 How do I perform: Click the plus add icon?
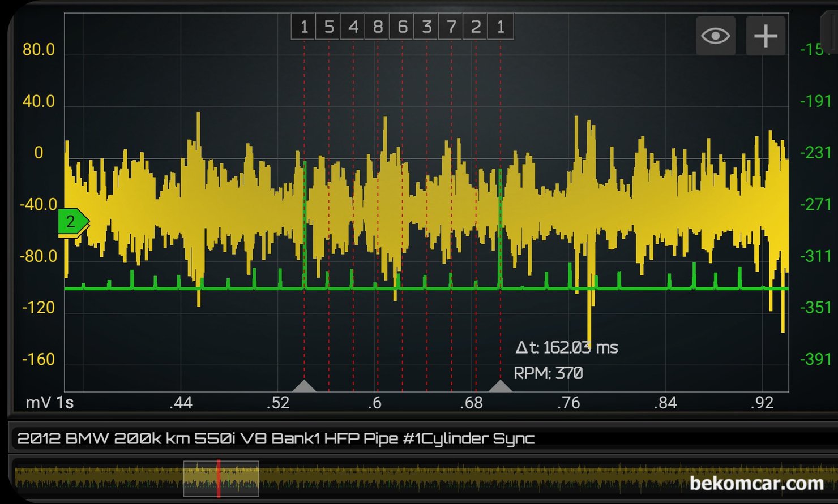(765, 36)
